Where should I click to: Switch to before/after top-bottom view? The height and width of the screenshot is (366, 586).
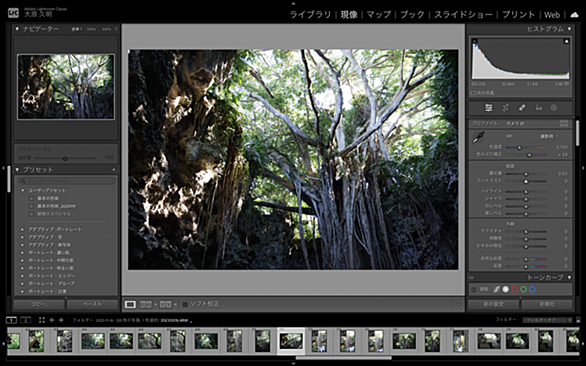165,304
